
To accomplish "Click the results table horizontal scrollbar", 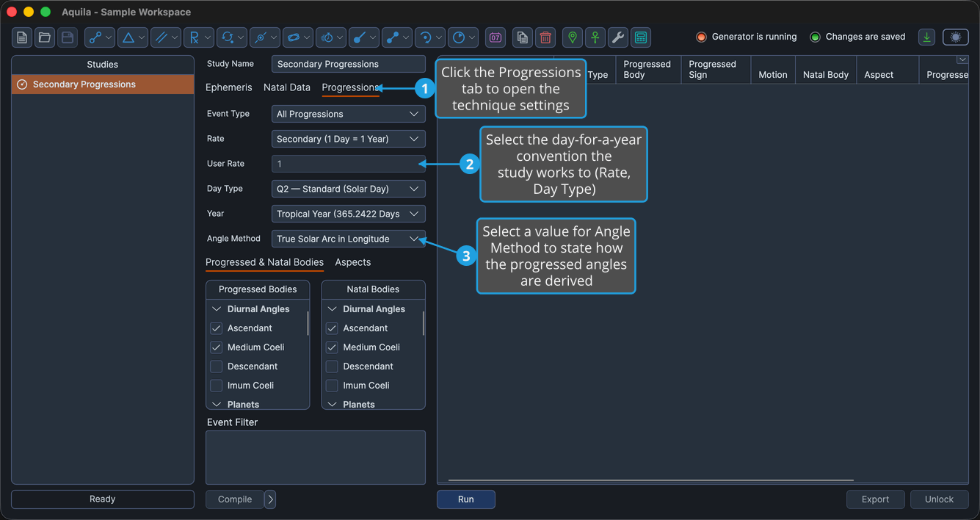I will [651, 480].
